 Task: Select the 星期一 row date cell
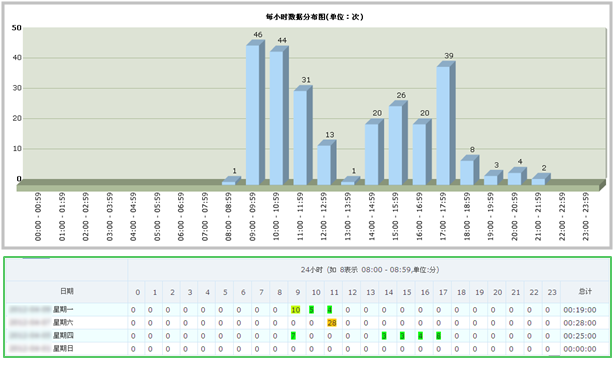pyautogui.click(x=67, y=310)
